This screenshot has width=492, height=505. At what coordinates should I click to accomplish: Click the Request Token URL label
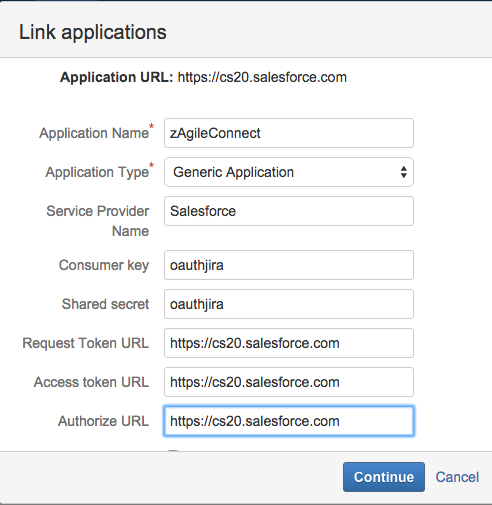86,343
